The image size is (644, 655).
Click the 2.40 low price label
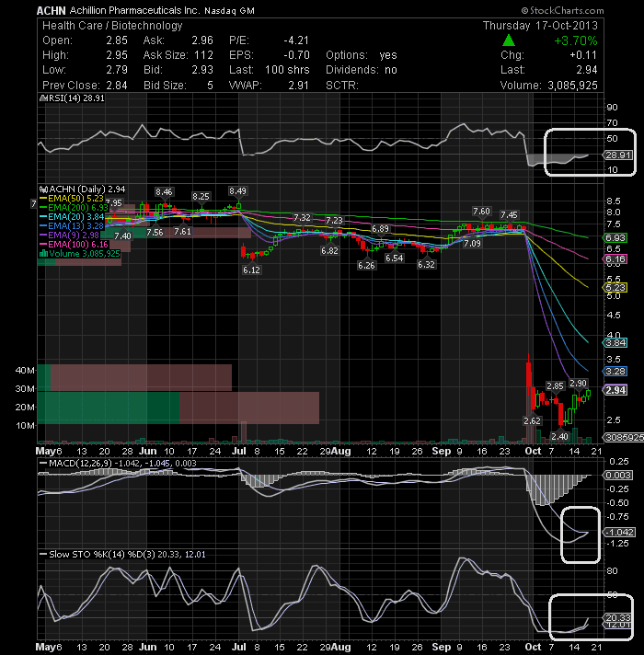(559, 437)
